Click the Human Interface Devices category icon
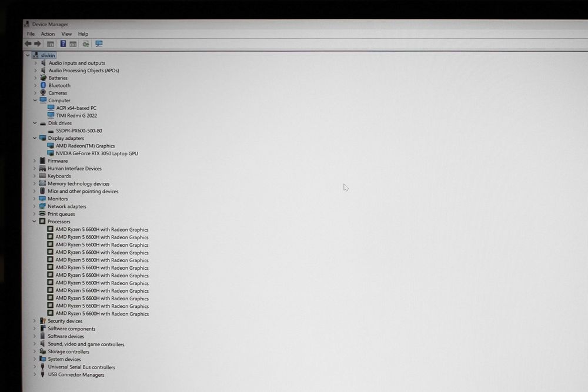 click(42, 168)
